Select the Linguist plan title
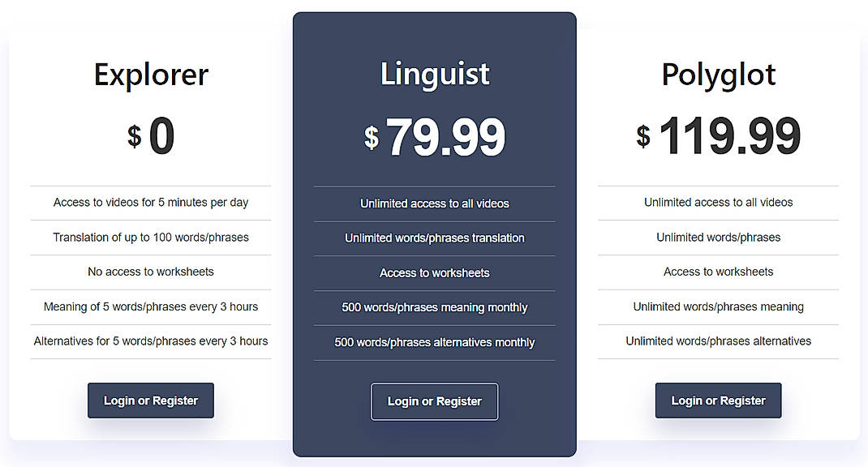 pos(434,74)
